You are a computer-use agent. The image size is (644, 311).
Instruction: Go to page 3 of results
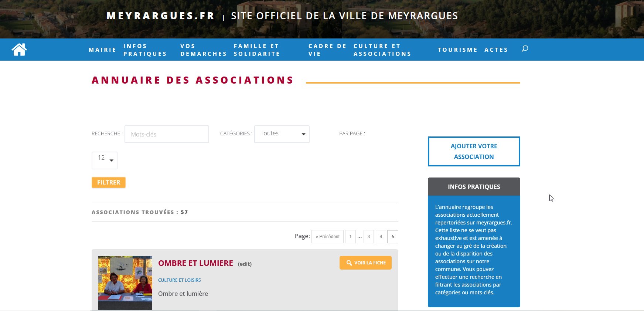pos(369,237)
